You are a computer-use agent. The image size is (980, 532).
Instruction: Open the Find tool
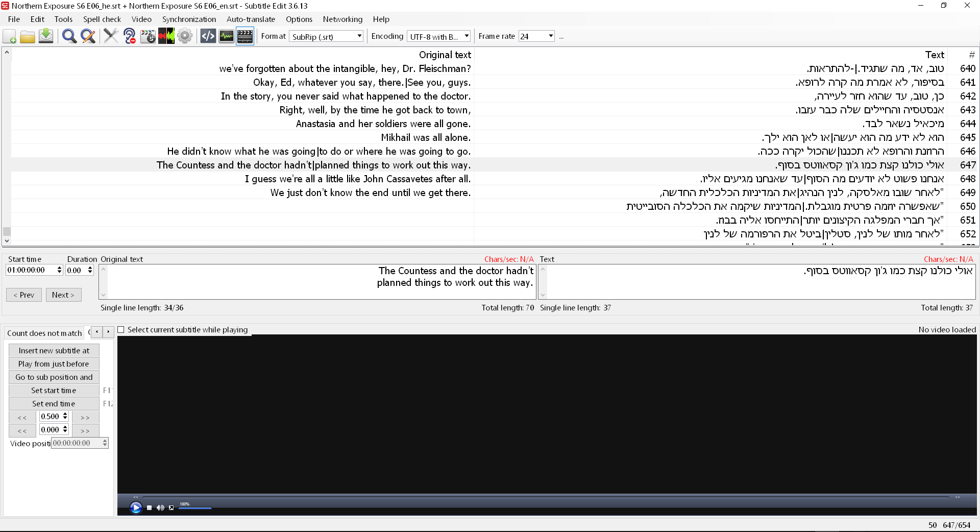[x=68, y=36]
